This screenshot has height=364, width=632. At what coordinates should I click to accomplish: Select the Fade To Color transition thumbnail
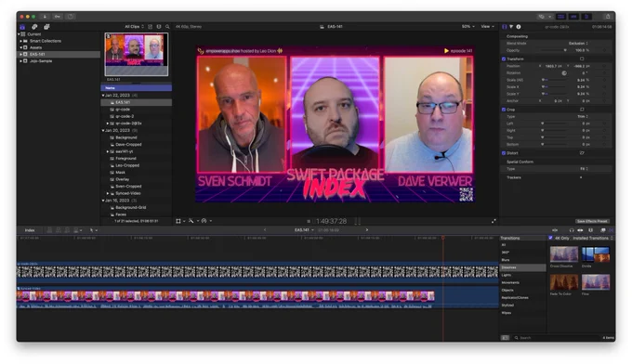pos(564,282)
